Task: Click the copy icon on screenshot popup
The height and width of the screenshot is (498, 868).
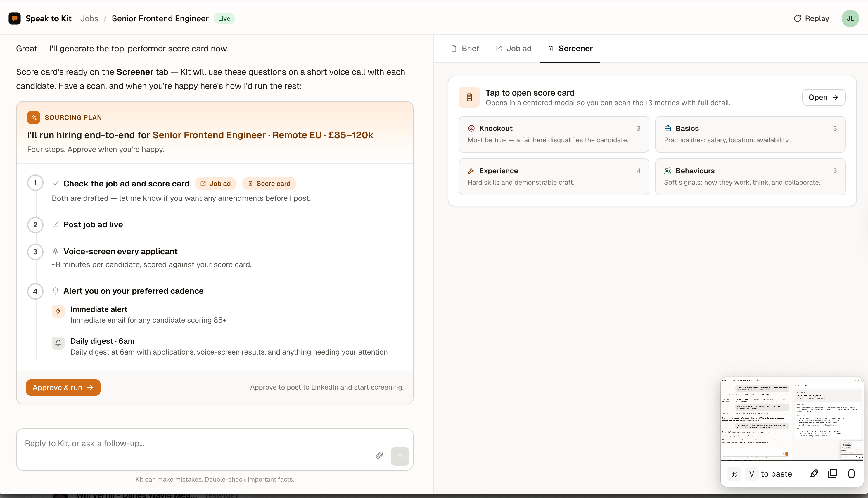Action: click(832, 474)
